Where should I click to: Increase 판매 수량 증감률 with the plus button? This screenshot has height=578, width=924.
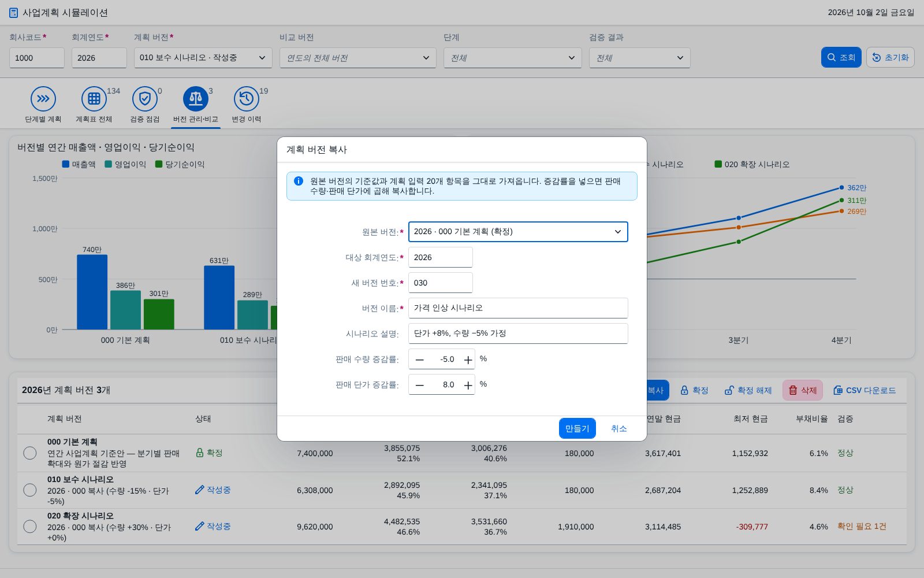[x=468, y=360]
